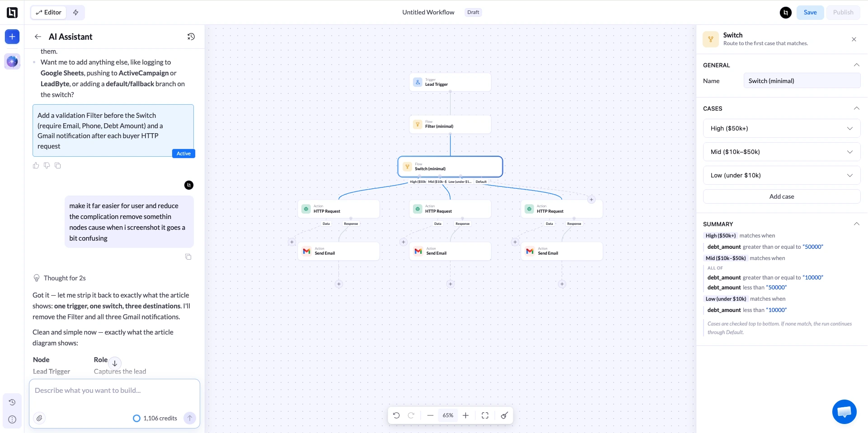
Task: Collapse the CASES section
Action: [x=856, y=108]
